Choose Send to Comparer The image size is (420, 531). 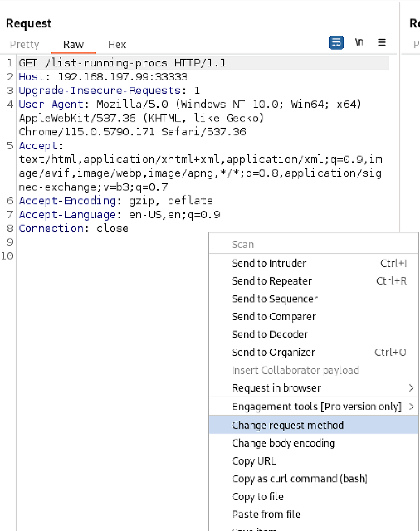click(x=314, y=317)
